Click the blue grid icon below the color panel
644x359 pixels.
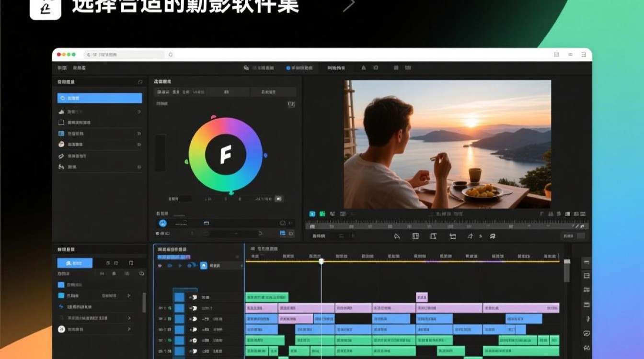283,233
